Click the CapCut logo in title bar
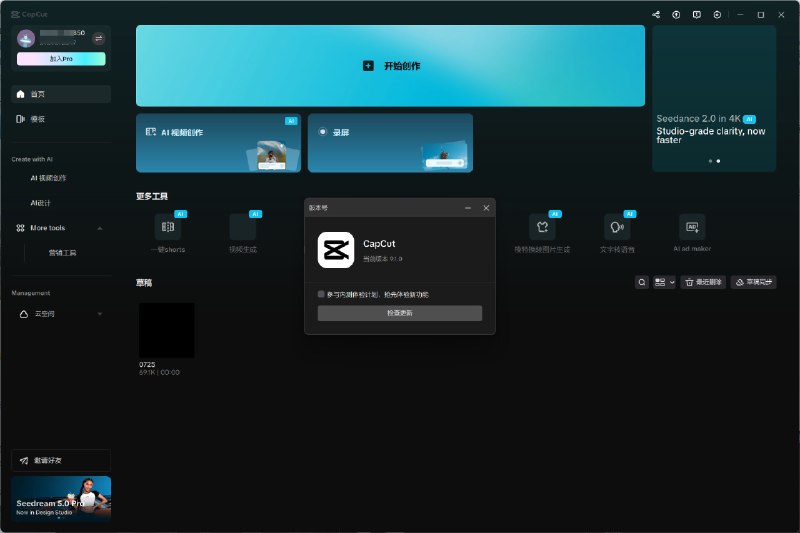This screenshot has height=533, width=800. [15, 14]
